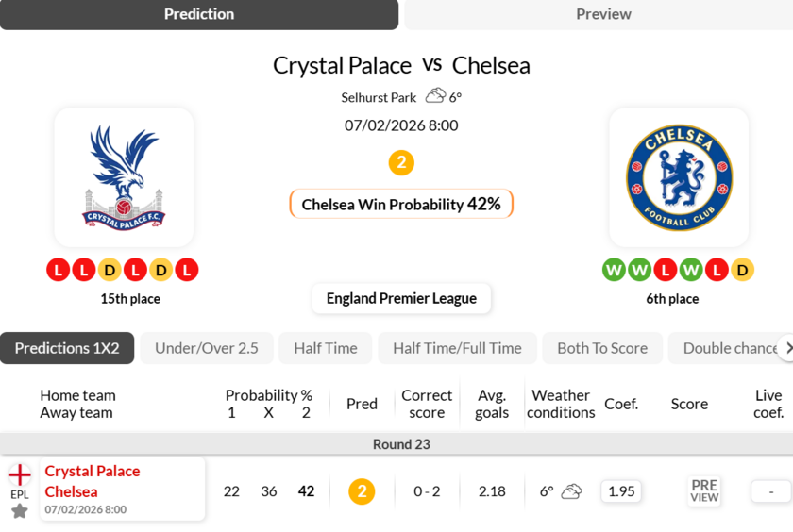Click the favorite star icon for the match

(20, 511)
